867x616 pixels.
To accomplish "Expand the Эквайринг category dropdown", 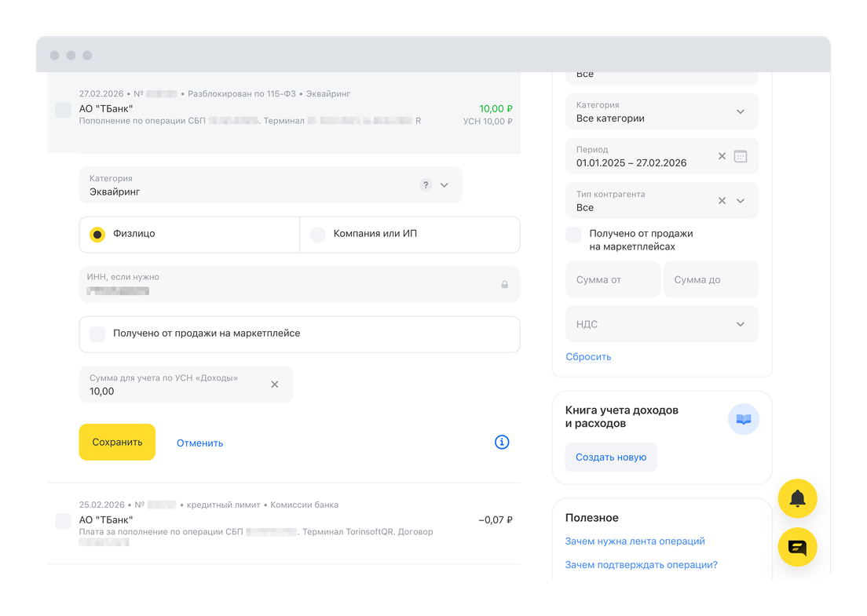I will (444, 185).
